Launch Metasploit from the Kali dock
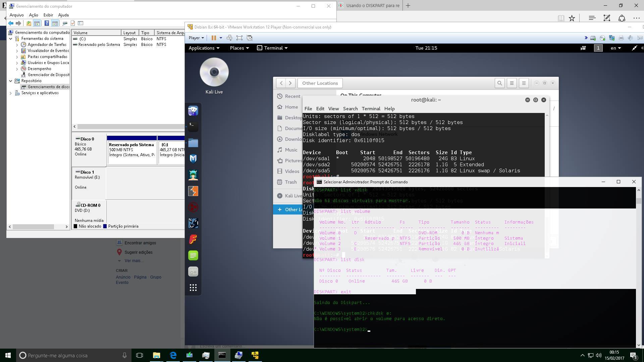The image size is (644, 362). (193, 159)
